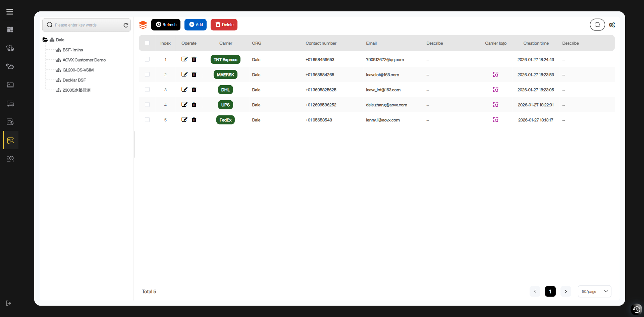This screenshot has height=317, width=644.
Task: Click the logout icon in the sidebar
Action: point(9,303)
